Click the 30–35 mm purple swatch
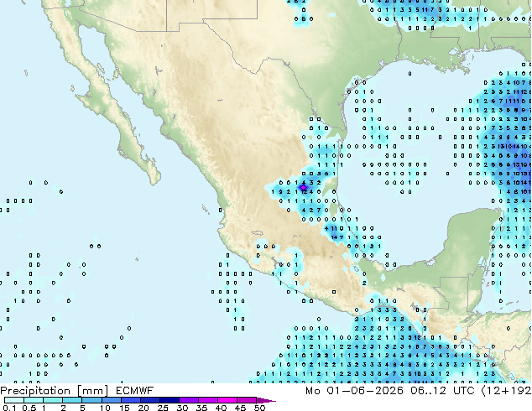This screenshot has width=532, height=411. pyautogui.click(x=188, y=400)
